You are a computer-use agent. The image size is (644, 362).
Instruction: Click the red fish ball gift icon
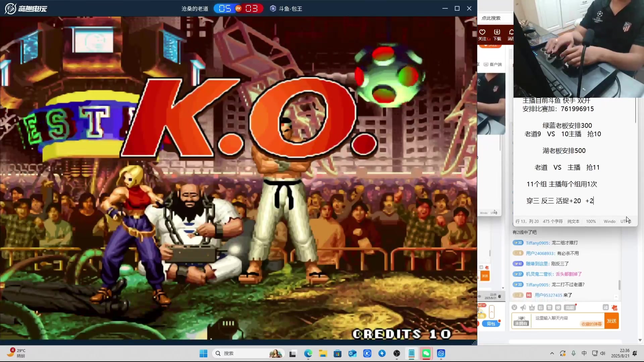(614, 307)
